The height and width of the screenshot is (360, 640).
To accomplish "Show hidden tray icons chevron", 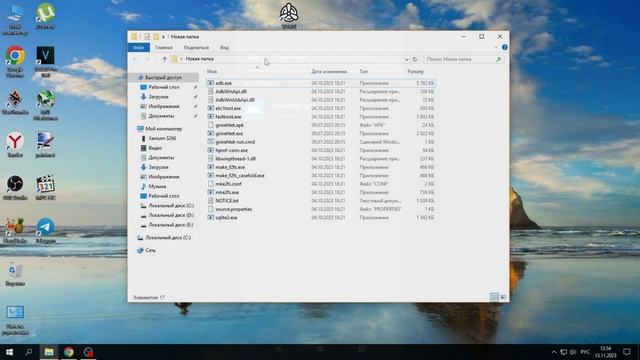I will pyautogui.click(x=554, y=352).
